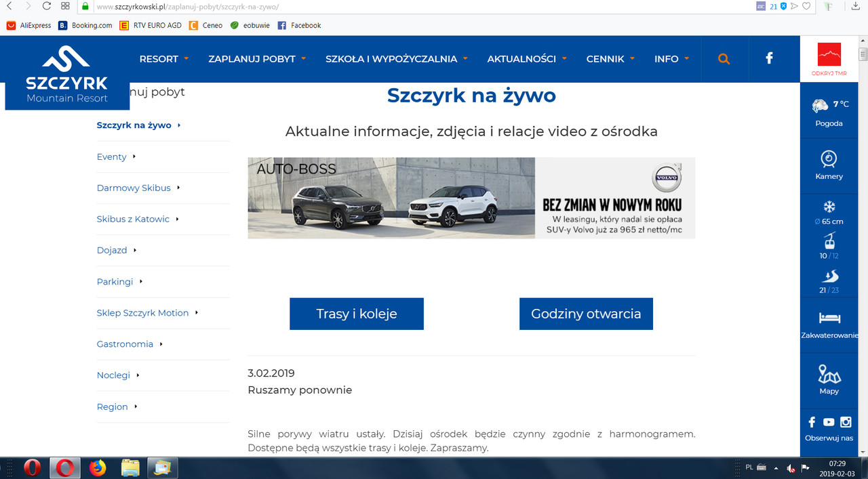
Task: Open the Facebook icon in header
Action: tap(769, 58)
